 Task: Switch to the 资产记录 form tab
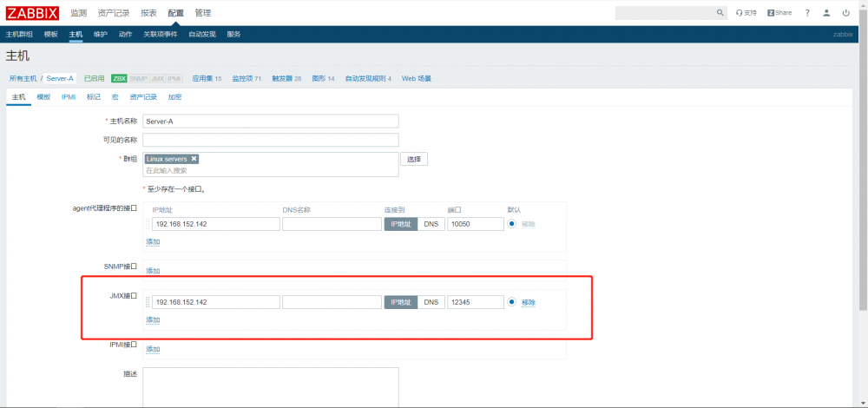(143, 97)
